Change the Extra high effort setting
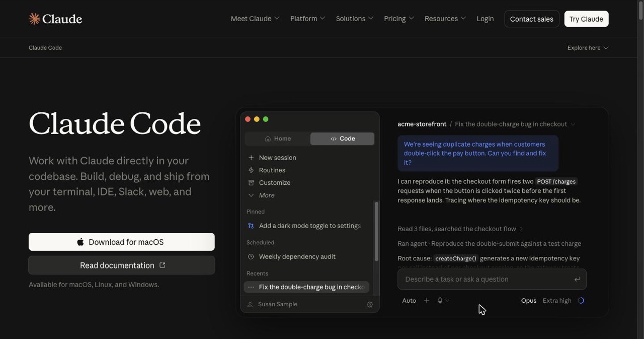The image size is (644, 339). 557,301
